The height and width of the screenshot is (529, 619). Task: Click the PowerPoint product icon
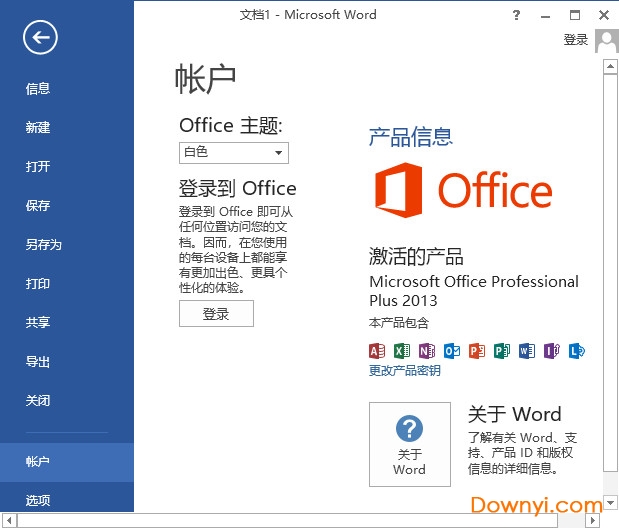[x=477, y=350]
